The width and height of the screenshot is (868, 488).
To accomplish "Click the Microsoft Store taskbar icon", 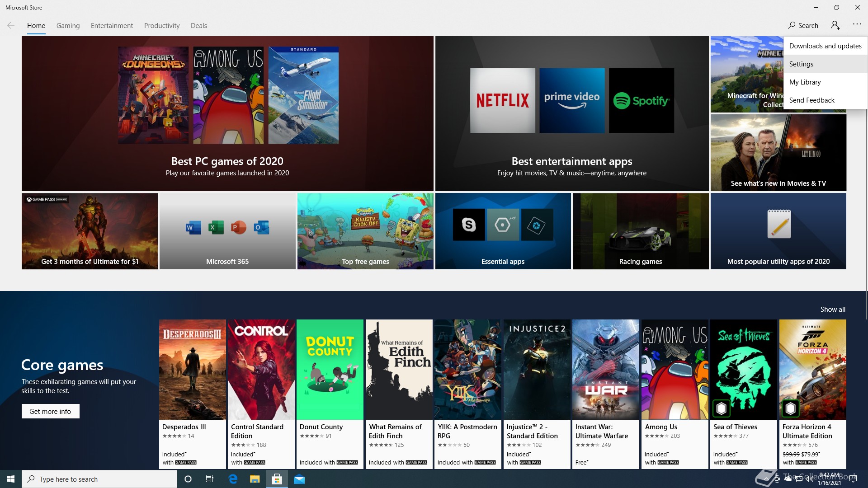I will point(277,479).
